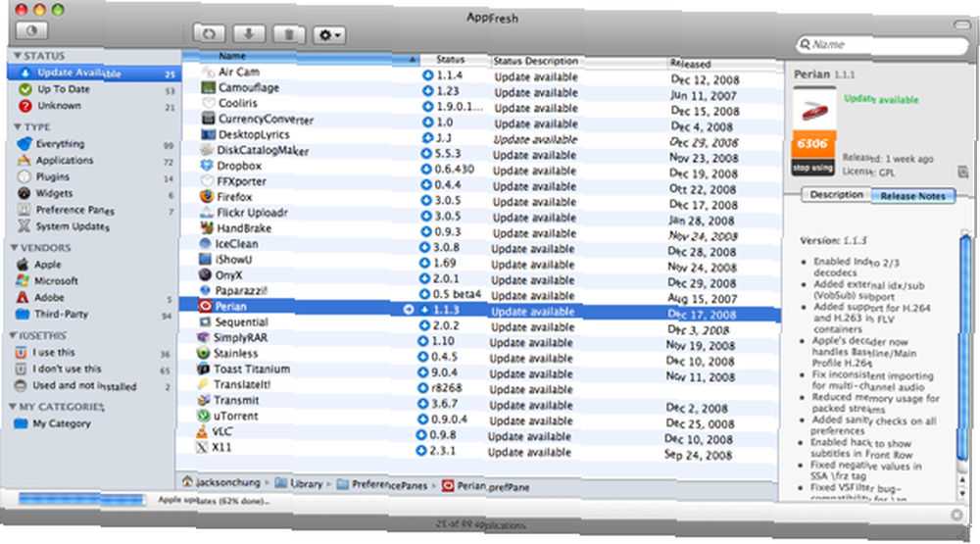Click the Perian icon thumbnail in details

click(x=814, y=110)
